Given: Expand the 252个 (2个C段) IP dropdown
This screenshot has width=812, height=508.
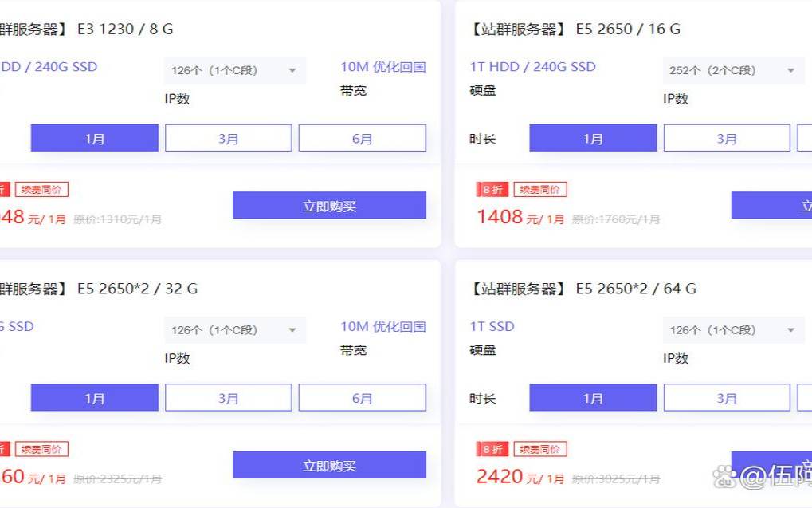Looking at the screenshot, I should [x=732, y=70].
